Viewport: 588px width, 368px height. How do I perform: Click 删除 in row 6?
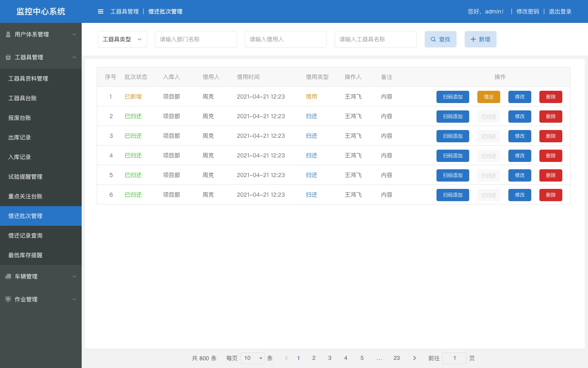pyautogui.click(x=551, y=195)
